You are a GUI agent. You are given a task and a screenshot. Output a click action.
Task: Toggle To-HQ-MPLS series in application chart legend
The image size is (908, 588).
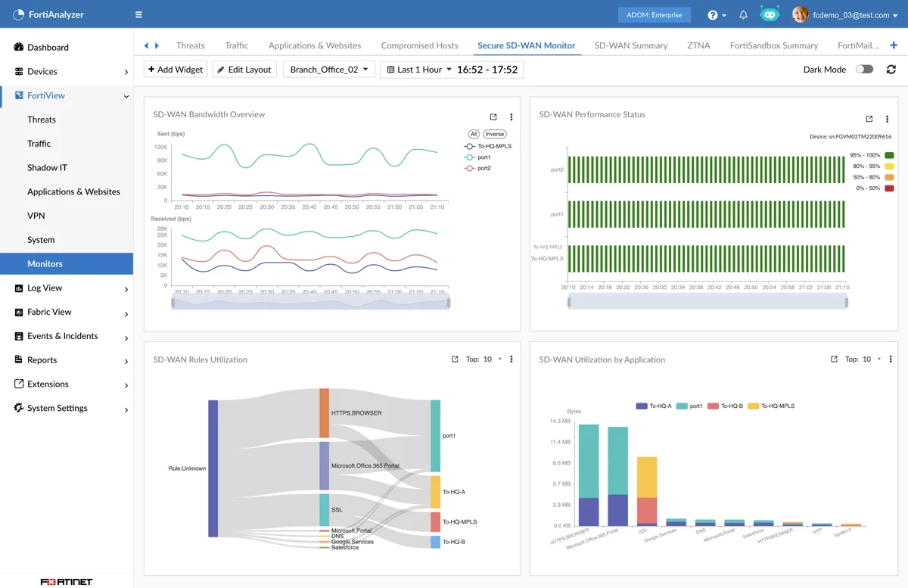tap(771, 406)
